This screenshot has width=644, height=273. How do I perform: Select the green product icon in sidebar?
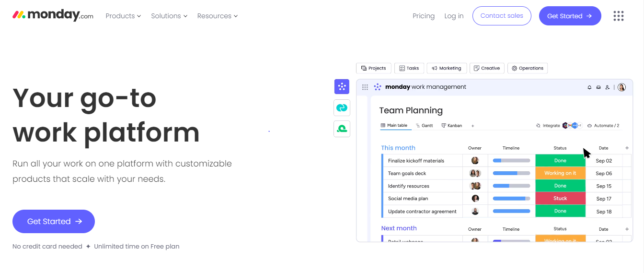point(342,129)
